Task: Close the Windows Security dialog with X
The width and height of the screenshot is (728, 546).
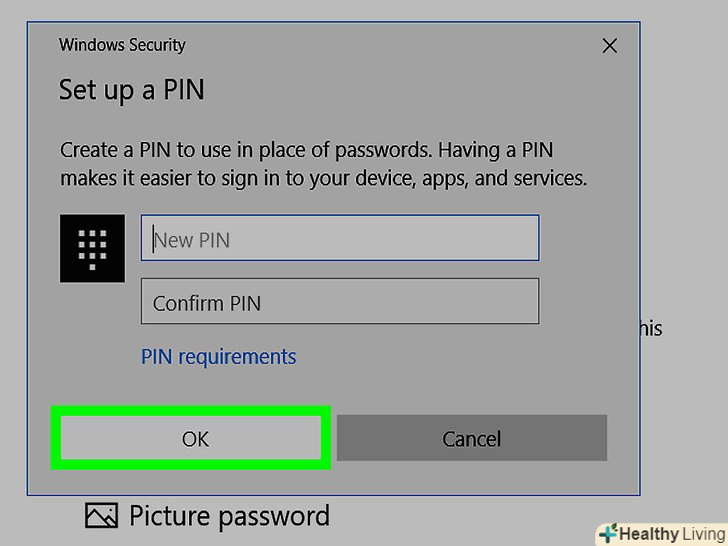Action: point(609,46)
